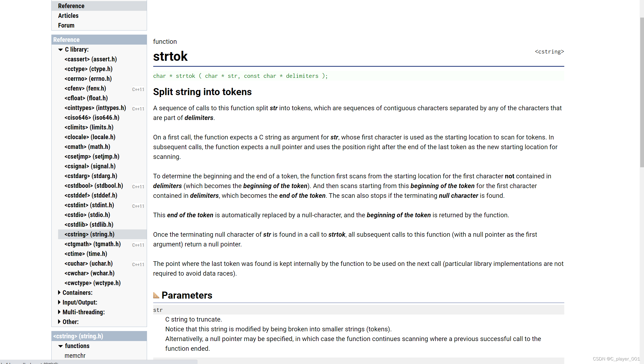644x364 pixels.
Task: Toggle csignal signal.h library item
Action: (91, 166)
